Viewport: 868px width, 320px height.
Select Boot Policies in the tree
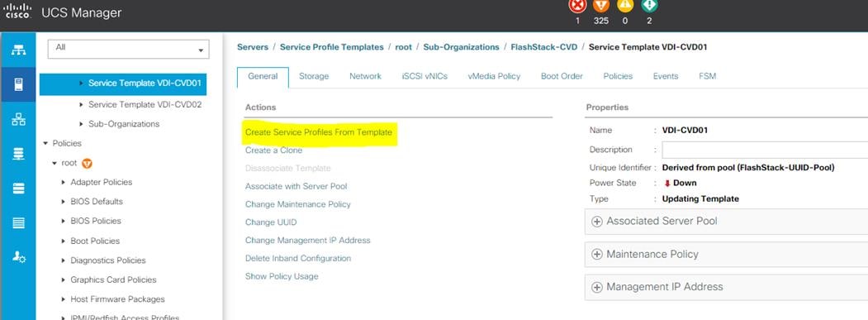click(95, 241)
